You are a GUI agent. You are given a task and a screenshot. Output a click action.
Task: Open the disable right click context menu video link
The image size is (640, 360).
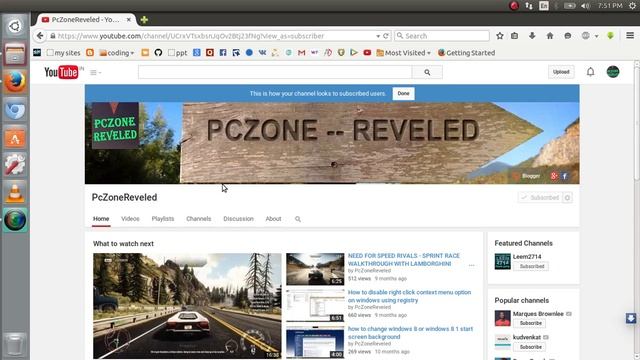click(x=409, y=296)
